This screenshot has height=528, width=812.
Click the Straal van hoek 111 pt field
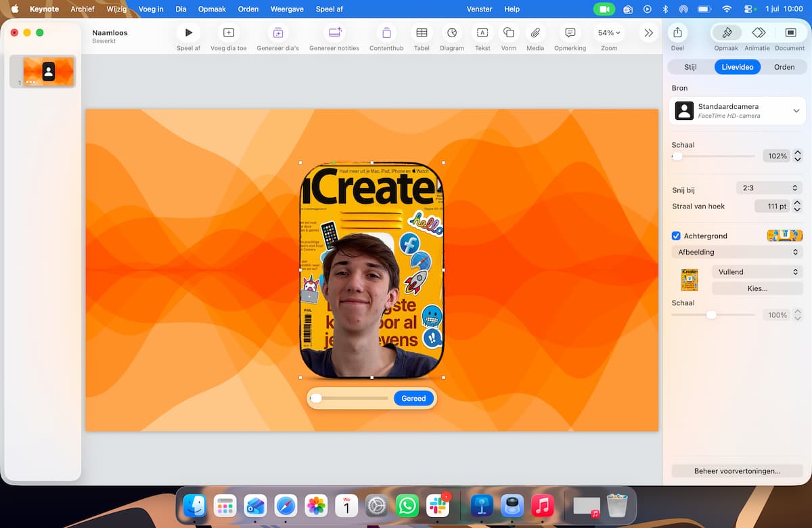tap(772, 206)
